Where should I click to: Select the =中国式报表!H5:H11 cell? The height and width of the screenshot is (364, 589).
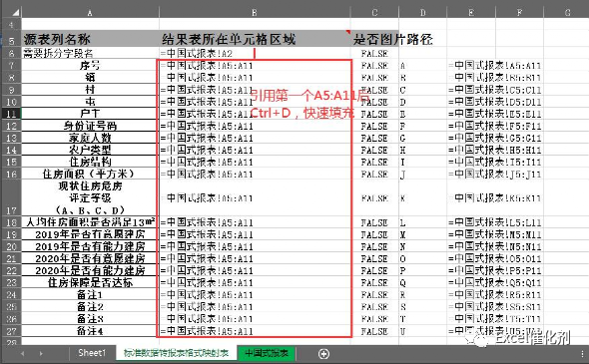tap(495, 150)
